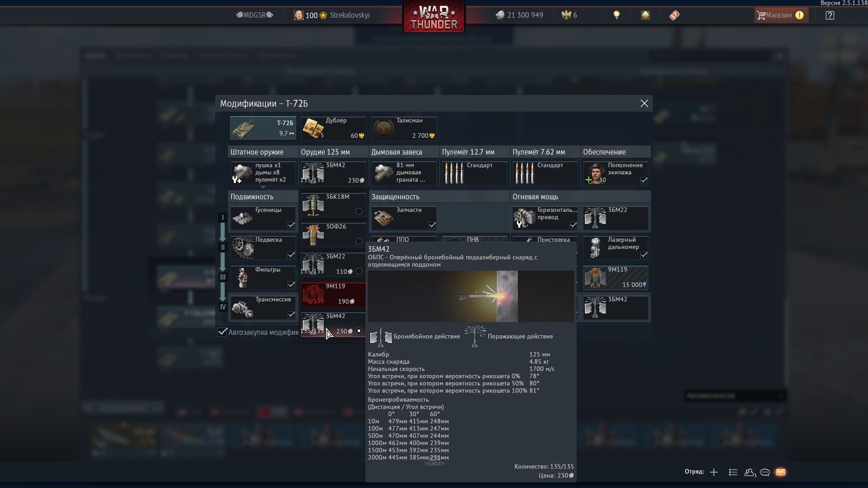Click the Трансмиссия gearbox icon
868x488 pixels.
242,307
